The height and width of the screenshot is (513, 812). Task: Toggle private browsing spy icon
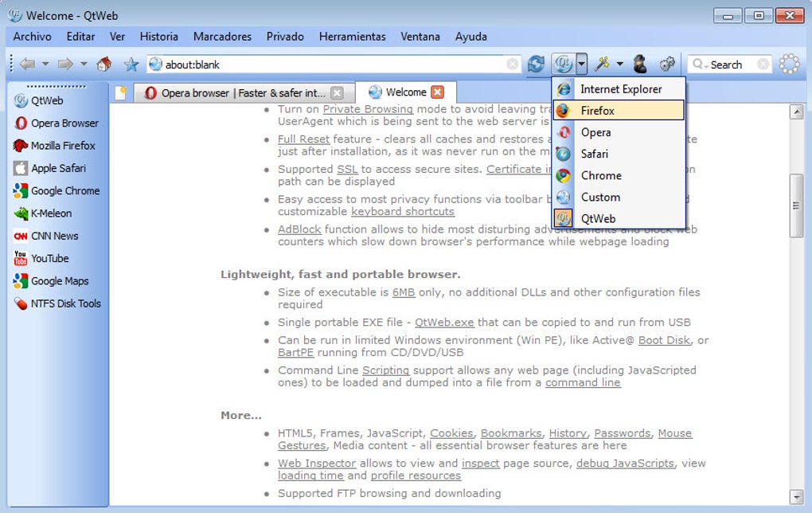(x=640, y=65)
